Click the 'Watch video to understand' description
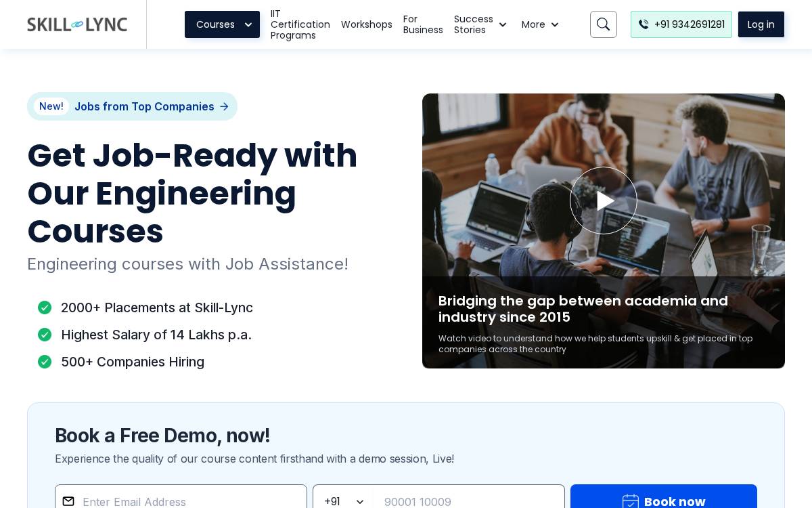Viewport: 812px width, 508px height. (595, 344)
